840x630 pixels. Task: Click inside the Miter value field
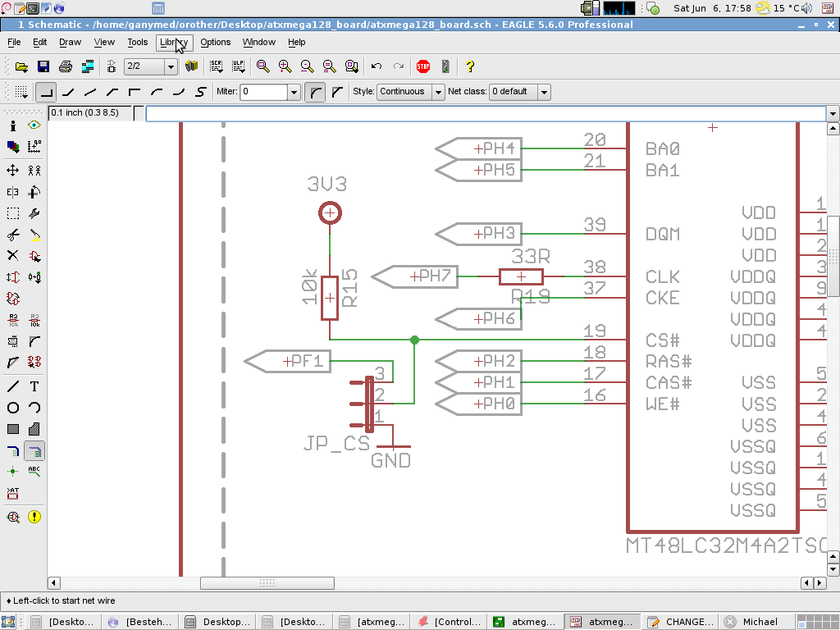point(263,92)
